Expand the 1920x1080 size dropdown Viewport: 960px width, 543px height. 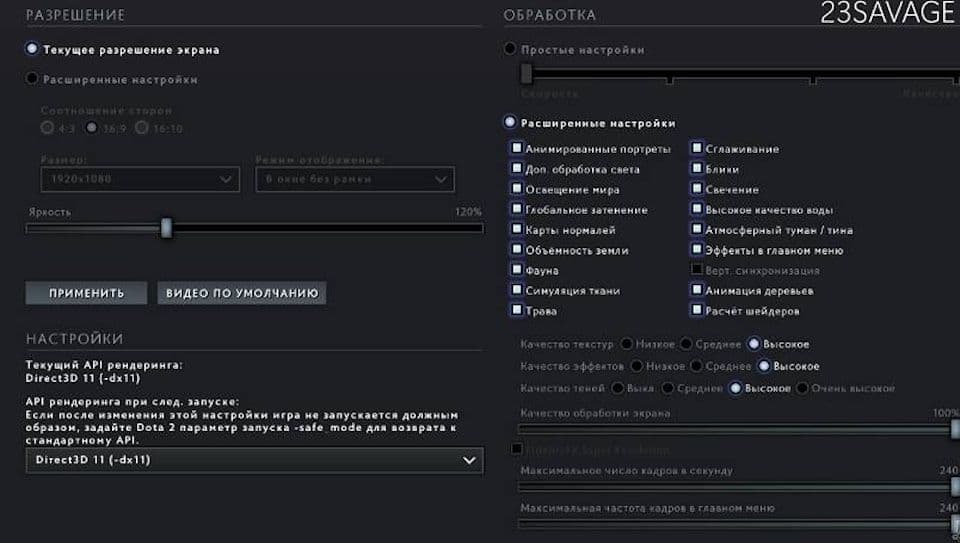[140, 179]
